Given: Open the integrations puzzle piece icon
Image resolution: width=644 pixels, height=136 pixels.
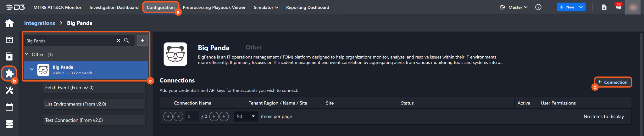Looking at the screenshot, I should (x=9, y=73).
